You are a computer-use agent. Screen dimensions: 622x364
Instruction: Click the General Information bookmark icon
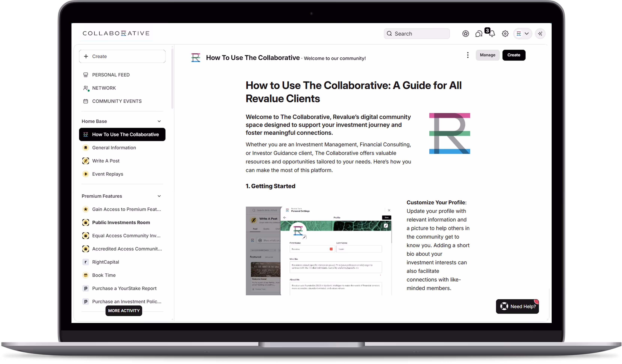pos(86,148)
